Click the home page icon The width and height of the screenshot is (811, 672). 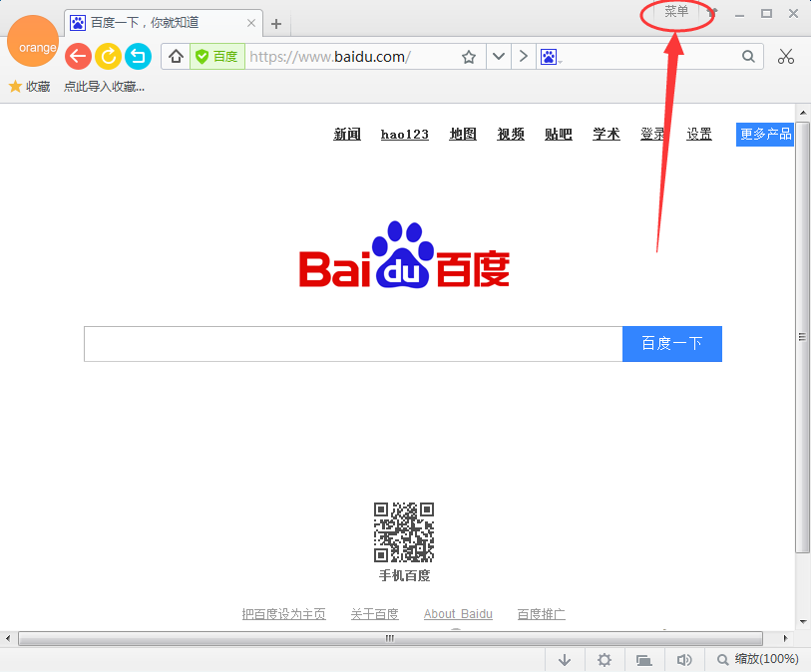[176, 57]
